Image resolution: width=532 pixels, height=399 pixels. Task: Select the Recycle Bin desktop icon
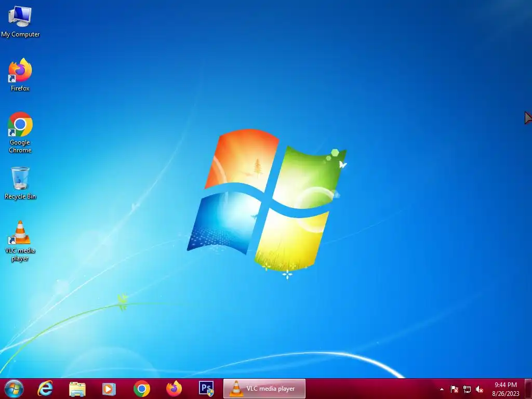click(20, 183)
